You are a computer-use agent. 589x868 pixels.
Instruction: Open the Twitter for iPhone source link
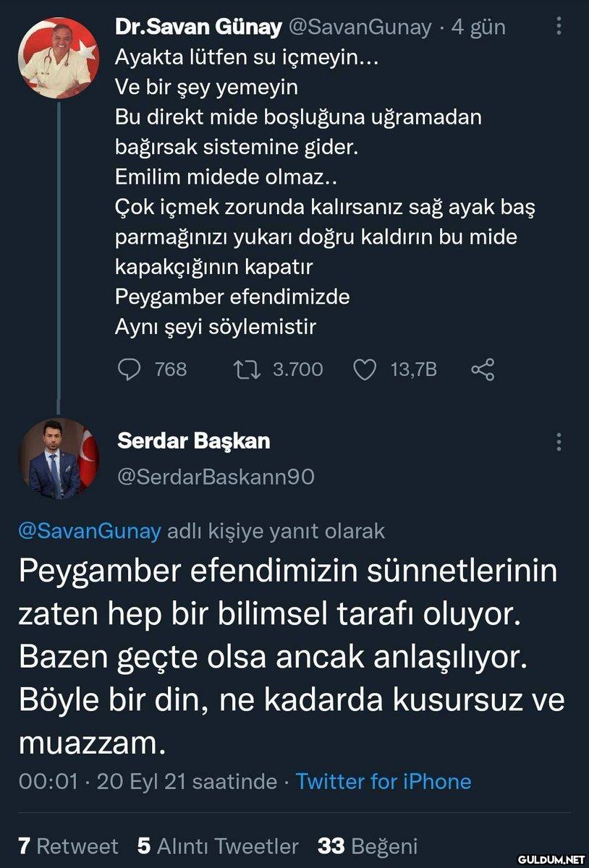pyautogui.click(x=384, y=781)
